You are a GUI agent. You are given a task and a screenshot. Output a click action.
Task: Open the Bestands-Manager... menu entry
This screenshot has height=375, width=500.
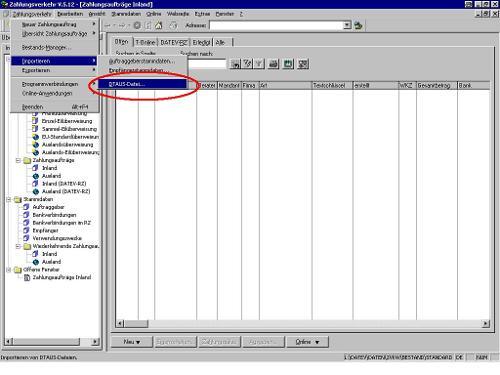coord(55,47)
